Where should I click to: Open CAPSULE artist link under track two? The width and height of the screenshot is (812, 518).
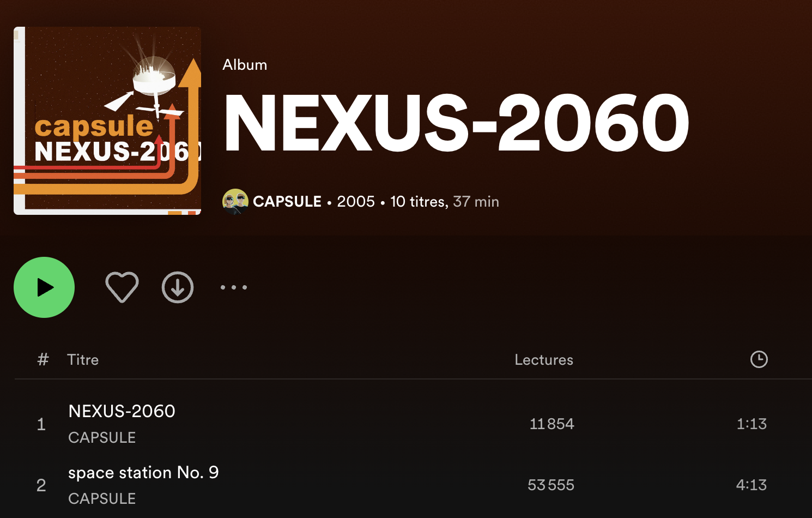coord(102,498)
